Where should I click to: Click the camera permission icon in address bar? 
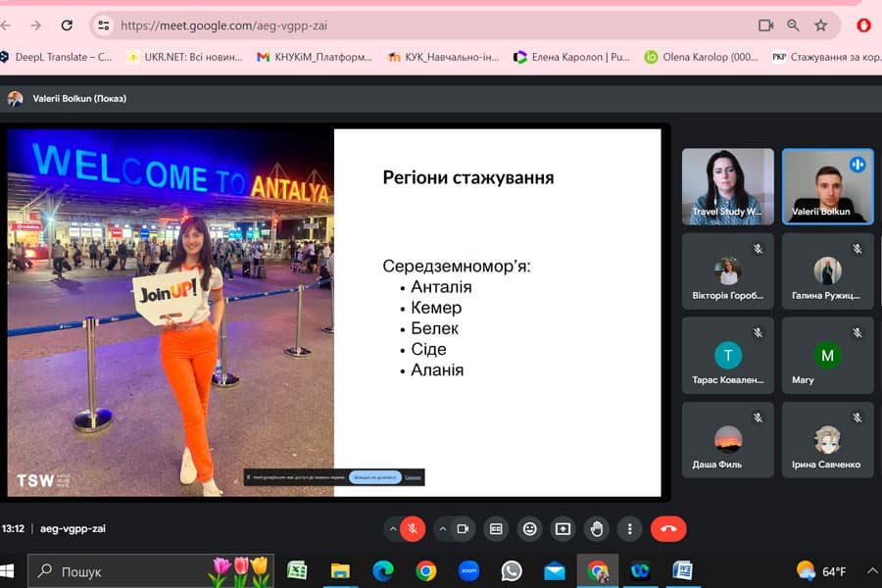[x=765, y=25]
